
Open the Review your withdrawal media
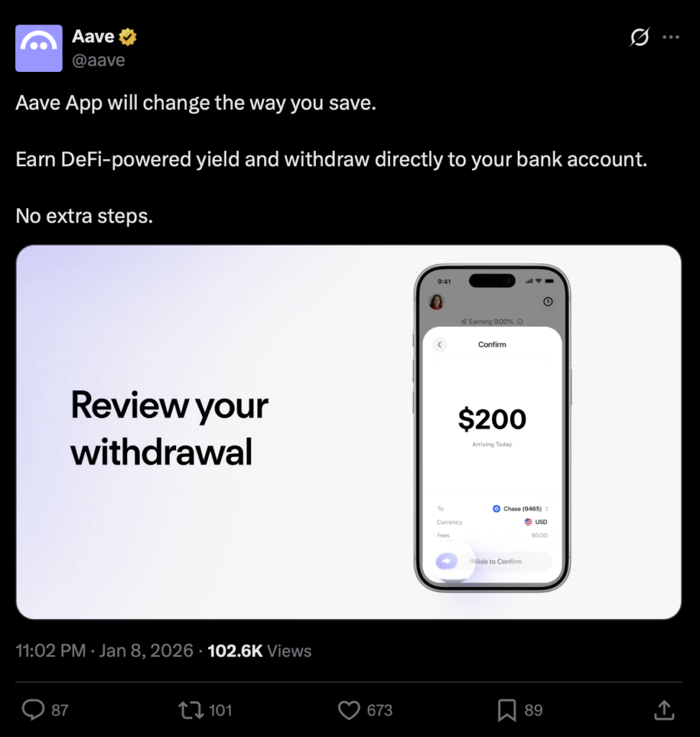[x=349, y=432]
